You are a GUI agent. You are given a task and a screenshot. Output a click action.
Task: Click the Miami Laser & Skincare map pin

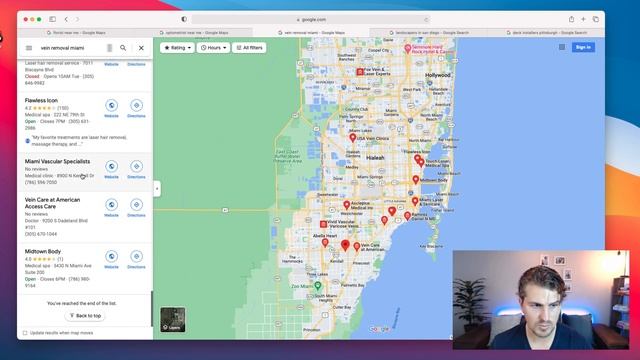(x=415, y=201)
